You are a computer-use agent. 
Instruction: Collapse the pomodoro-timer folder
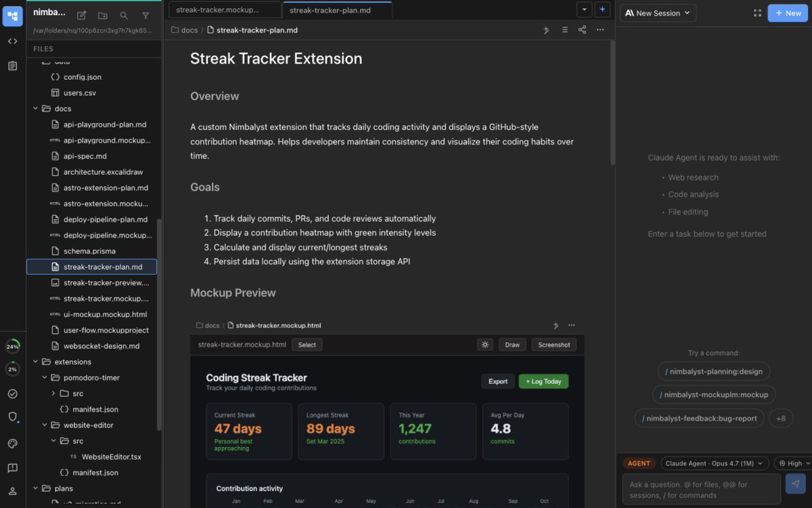point(45,378)
